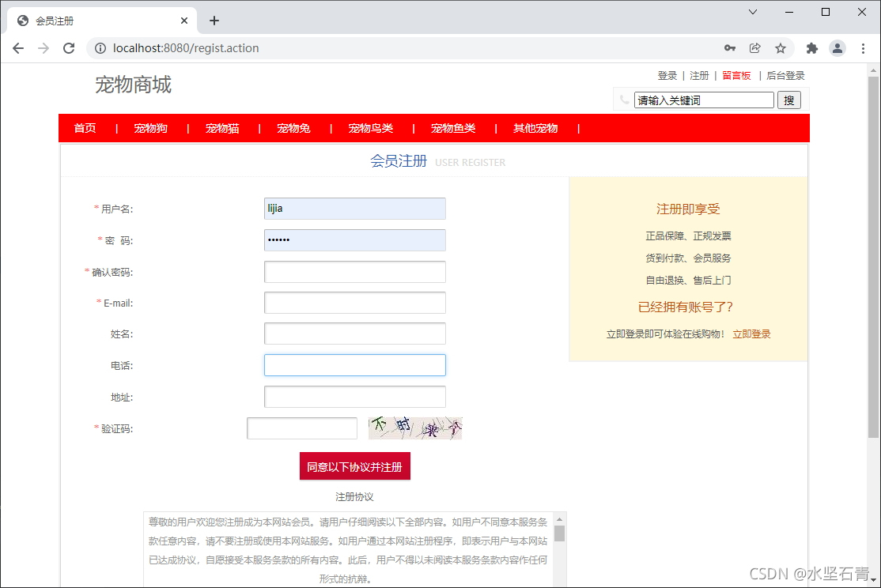This screenshot has height=588, width=881.
Task: Click the E-mail input field
Action: coord(355,303)
